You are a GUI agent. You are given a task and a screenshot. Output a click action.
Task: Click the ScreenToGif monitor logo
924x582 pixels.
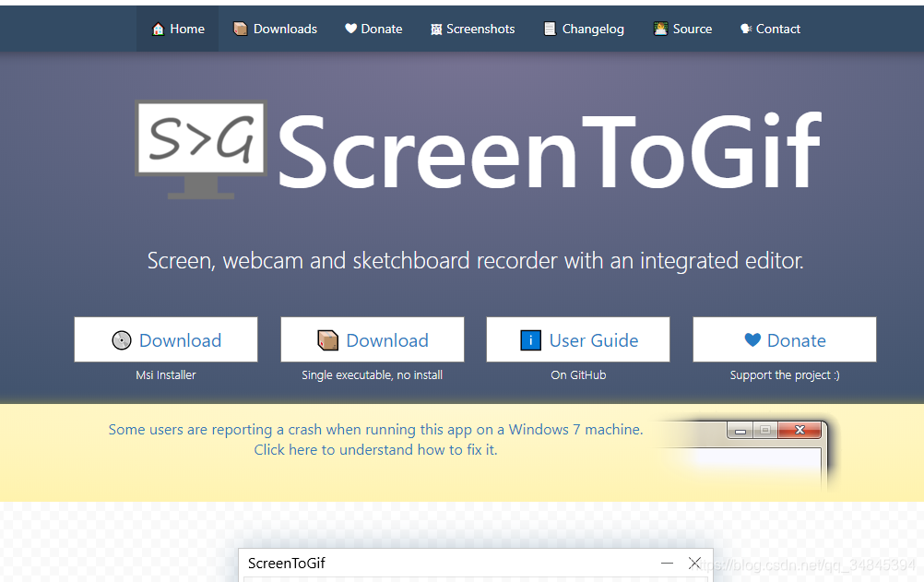(201, 149)
